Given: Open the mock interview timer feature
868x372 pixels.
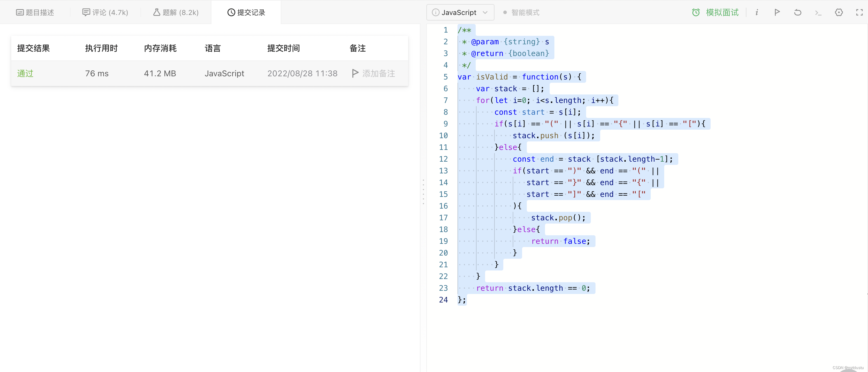Looking at the screenshot, I should coord(716,12).
